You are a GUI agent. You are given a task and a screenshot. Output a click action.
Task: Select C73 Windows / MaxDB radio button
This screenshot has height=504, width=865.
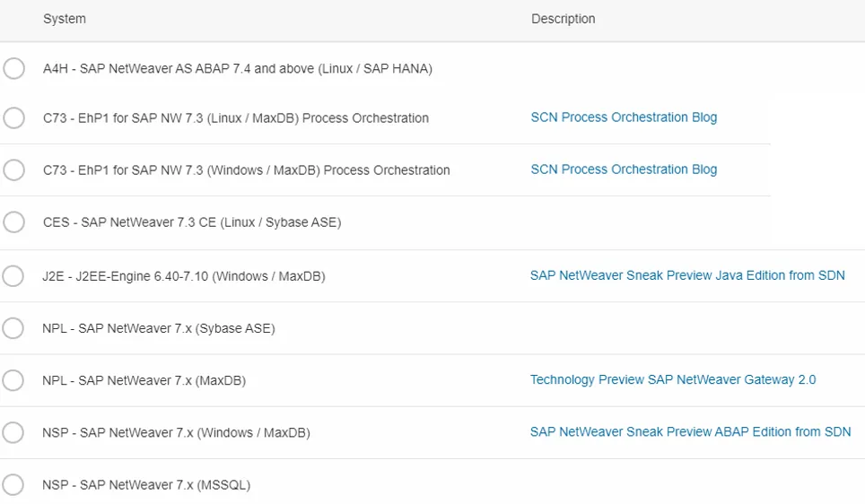click(x=13, y=169)
